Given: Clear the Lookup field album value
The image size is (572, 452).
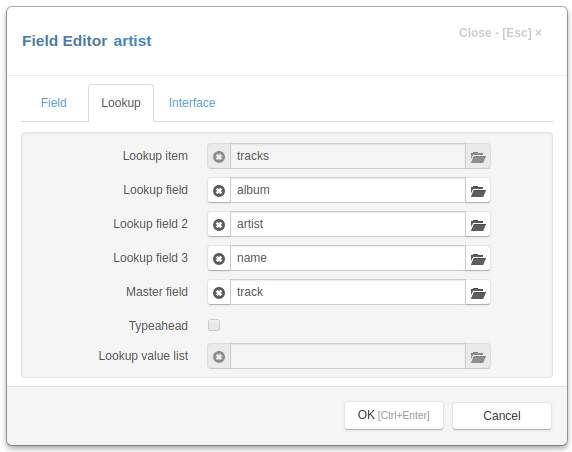Looking at the screenshot, I should point(219,190).
